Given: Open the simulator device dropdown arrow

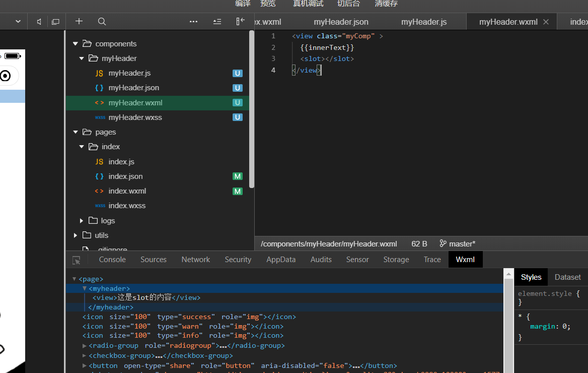Looking at the screenshot, I should point(18,22).
